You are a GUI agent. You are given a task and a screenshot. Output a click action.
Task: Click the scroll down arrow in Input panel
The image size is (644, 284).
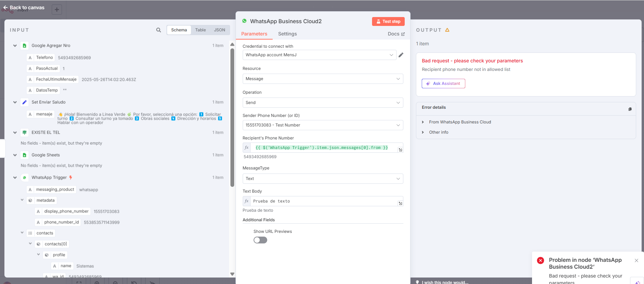232,274
